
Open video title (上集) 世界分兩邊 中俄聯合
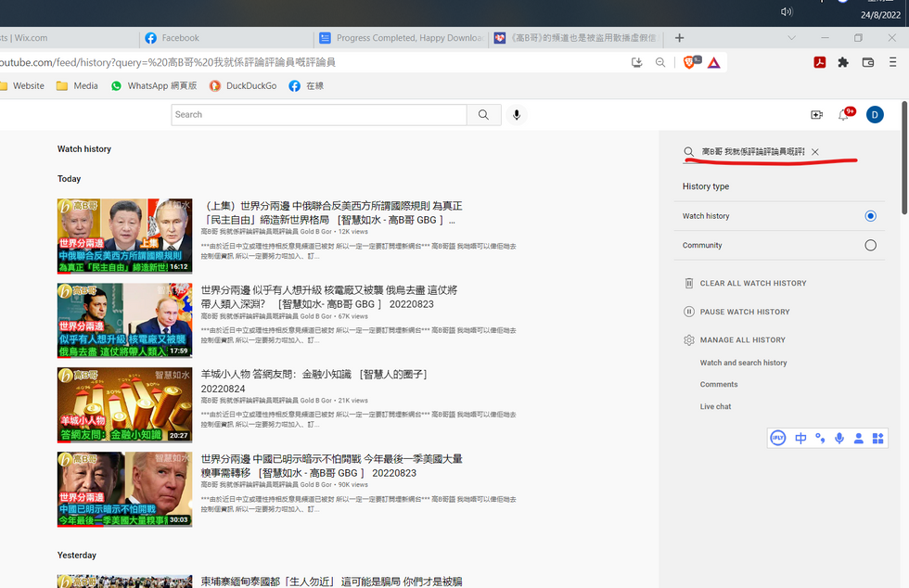click(x=332, y=212)
